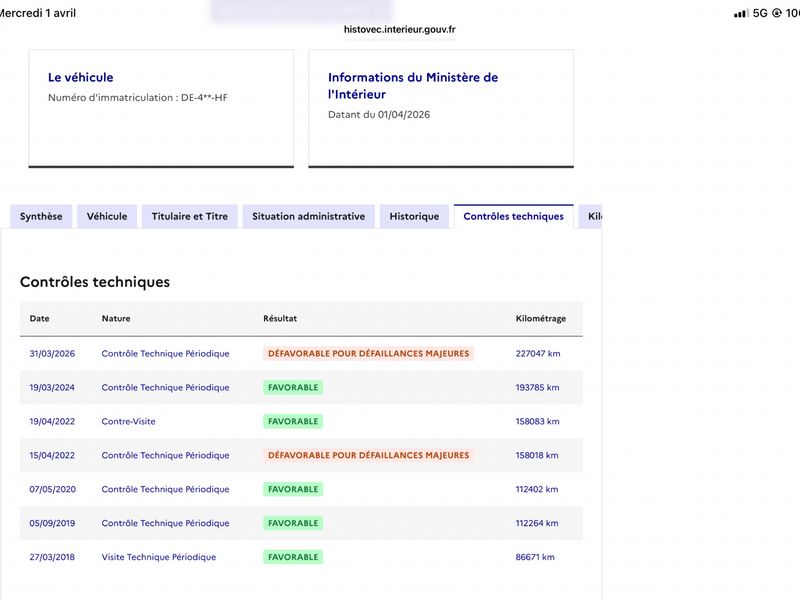The height and width of the screenshot is (600, 800).
Task: Click the Le véhicule card title
Action: pos(81,77)
